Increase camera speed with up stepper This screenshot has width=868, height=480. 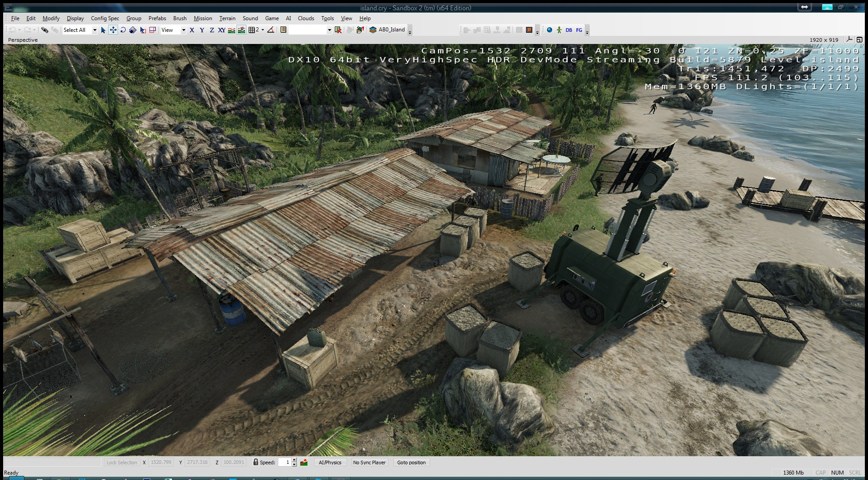[x=294, y=460]
